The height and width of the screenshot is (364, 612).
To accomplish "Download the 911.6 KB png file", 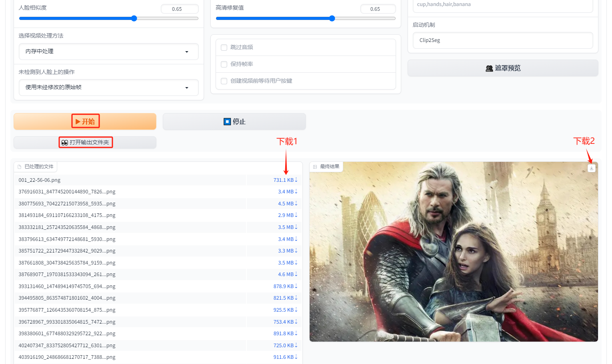I will point(285,357).
